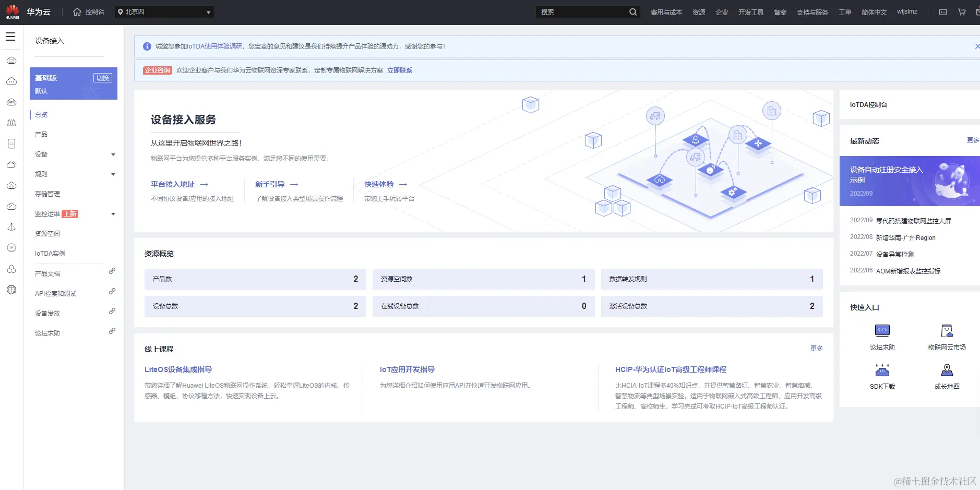Image resolution: width=980 pixels, height=490 pixels.
Task: Open the wljslmz account menu
Action: point(907,11)
